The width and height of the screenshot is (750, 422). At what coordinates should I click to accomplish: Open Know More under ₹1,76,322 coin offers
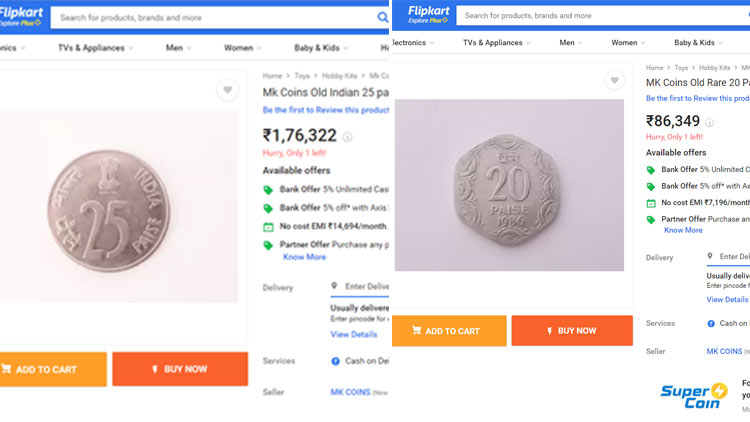(304, 257)
